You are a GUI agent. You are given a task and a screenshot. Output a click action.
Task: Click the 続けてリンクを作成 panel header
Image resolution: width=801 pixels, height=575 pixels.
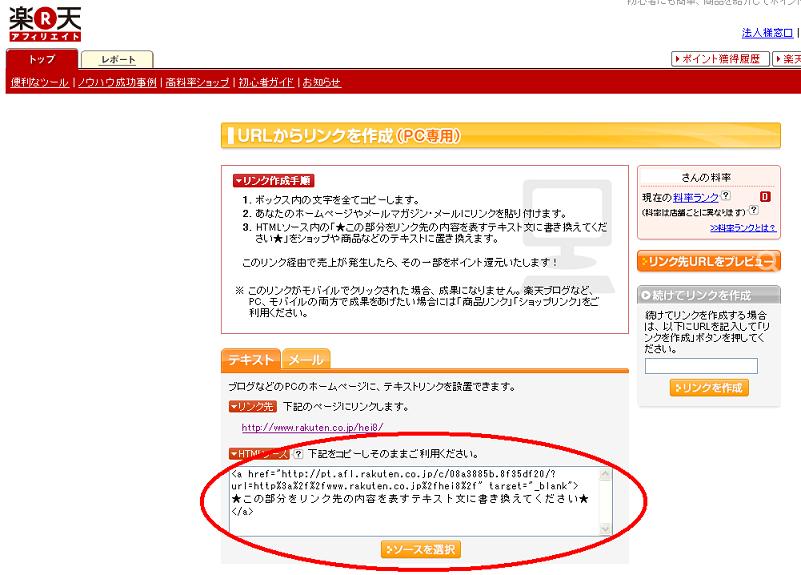tap(709, 295)
